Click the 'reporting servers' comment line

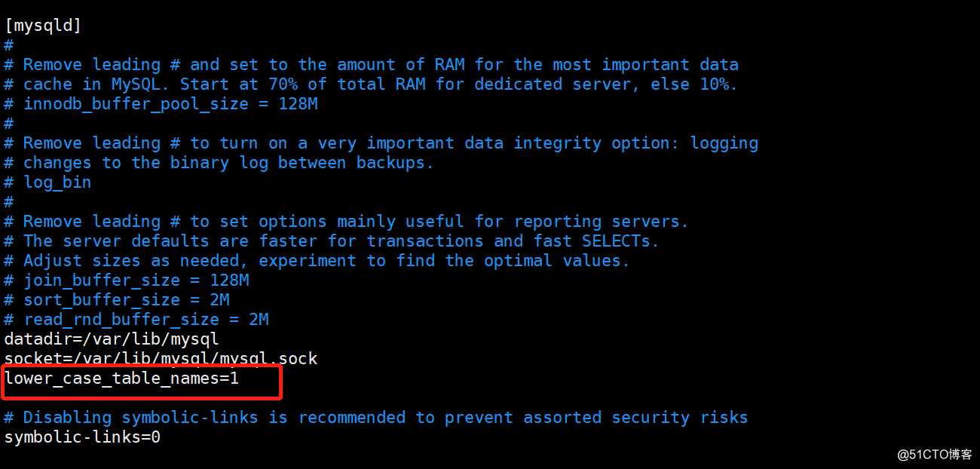347,222
